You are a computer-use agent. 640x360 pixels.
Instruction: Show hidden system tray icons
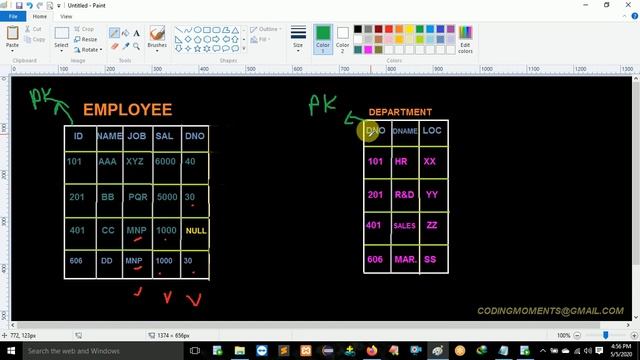542,351
